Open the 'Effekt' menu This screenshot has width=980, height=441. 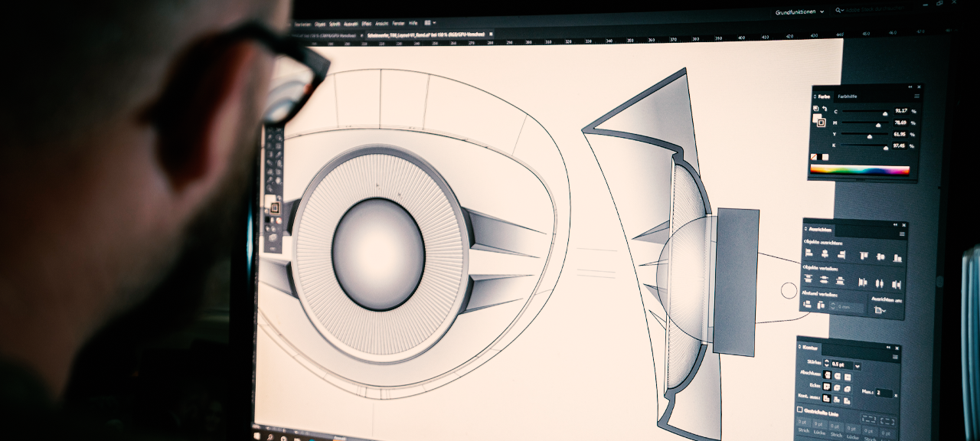tap(365, 24)
